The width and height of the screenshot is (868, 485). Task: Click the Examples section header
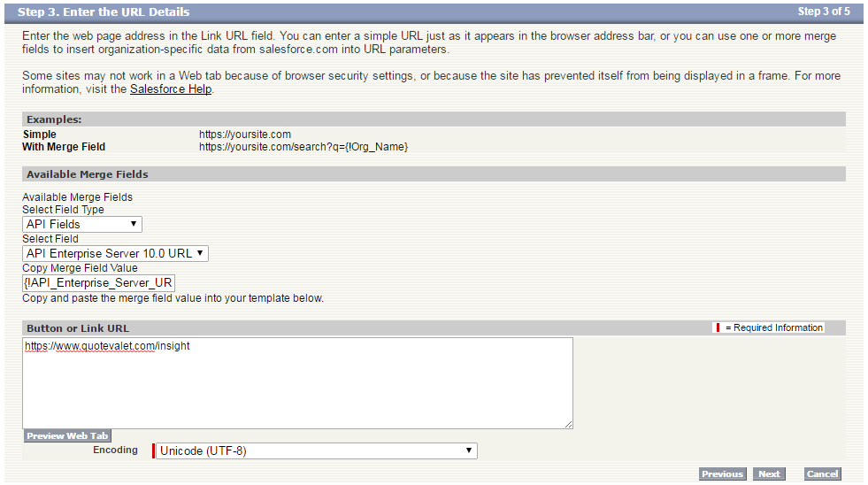pyautogui.click(x=54, y=119)
